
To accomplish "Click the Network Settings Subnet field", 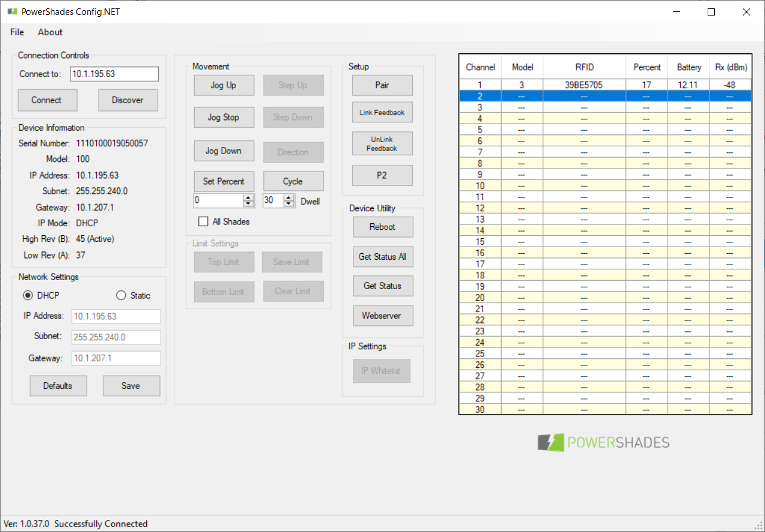I will point(116,337).
